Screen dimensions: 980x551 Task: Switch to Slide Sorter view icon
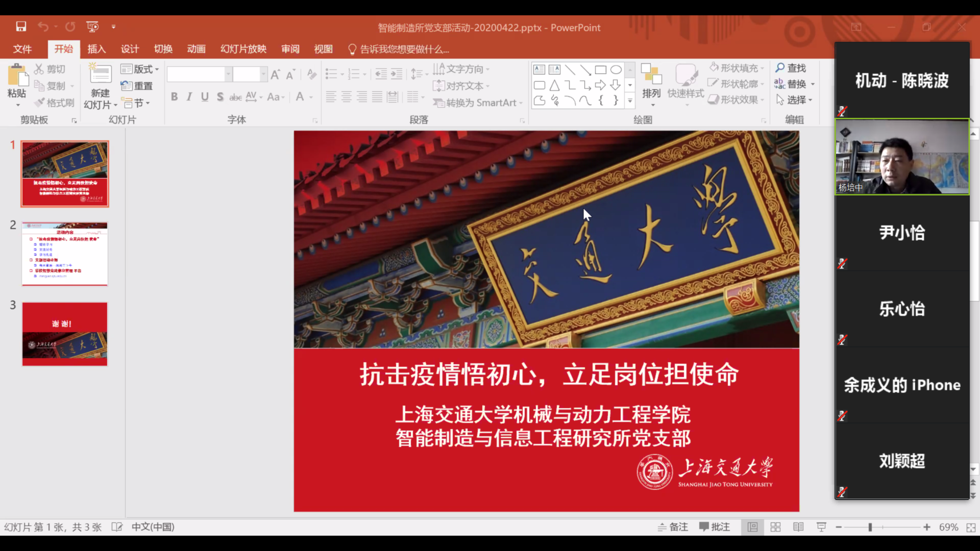click(x=775, y=527)
